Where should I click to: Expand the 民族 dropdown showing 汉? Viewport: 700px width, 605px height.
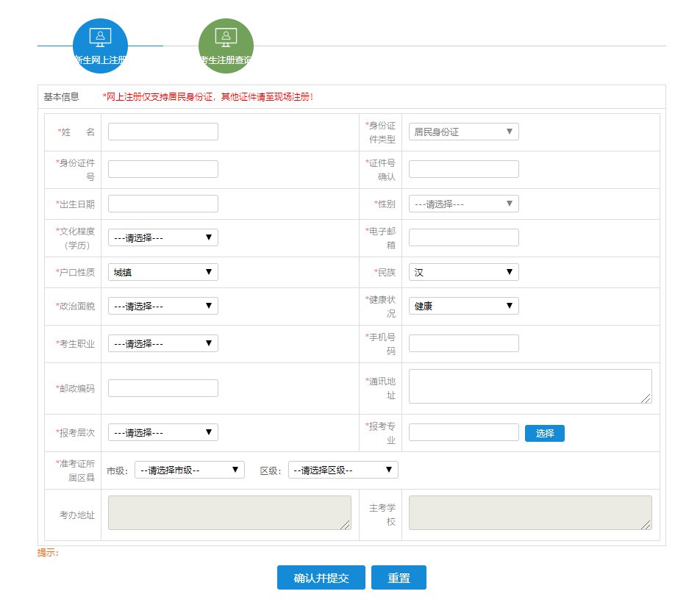click(463, 272)
